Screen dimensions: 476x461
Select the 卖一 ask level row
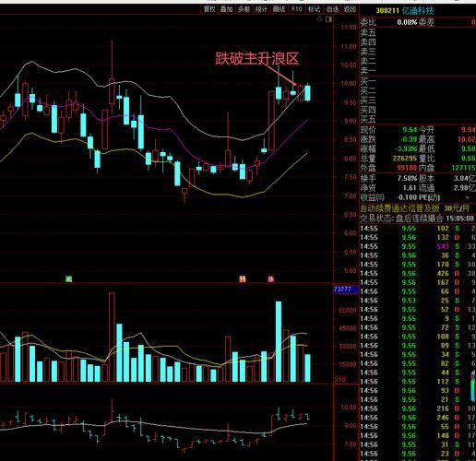pos(418,71)
